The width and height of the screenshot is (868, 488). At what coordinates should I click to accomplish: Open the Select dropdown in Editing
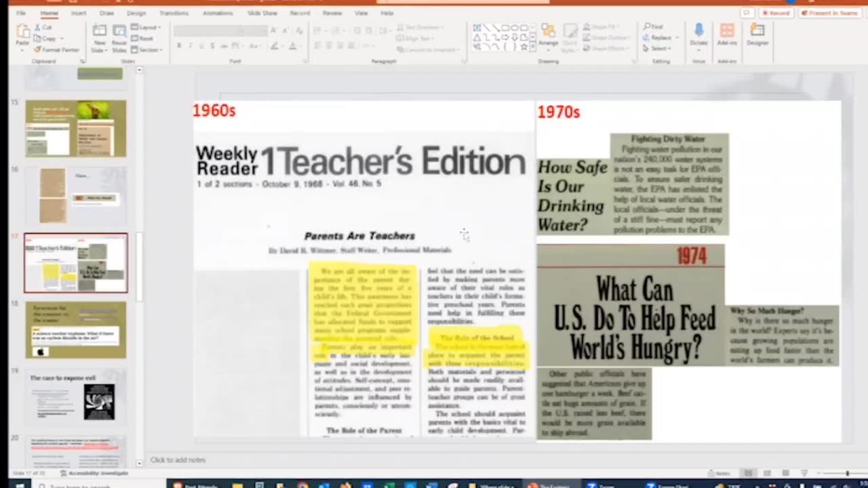coord(658,49)
